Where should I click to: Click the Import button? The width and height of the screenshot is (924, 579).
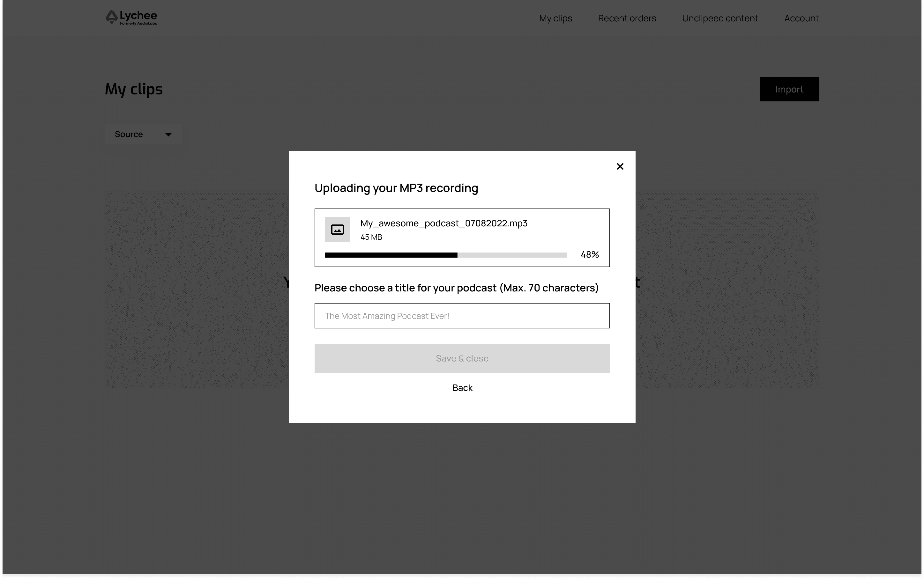pos(789,89)
